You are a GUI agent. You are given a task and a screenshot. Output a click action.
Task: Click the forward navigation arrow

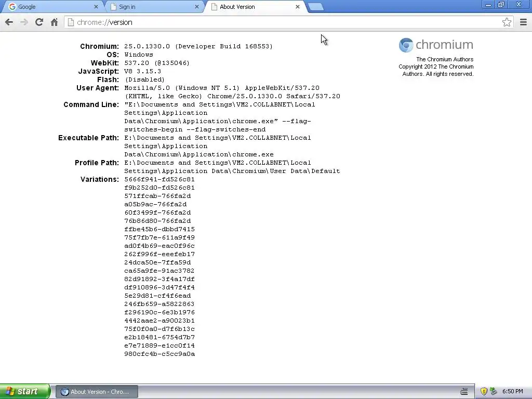pos(24,22)
